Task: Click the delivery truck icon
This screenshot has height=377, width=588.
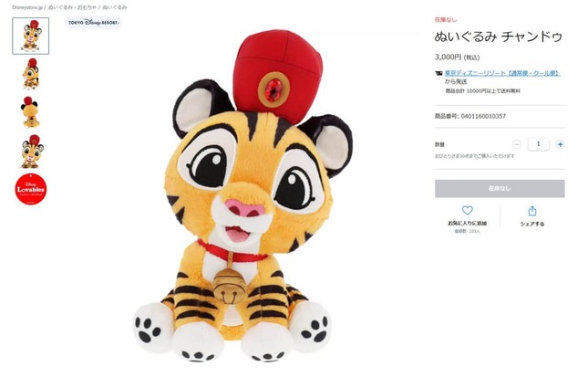Action: coord(438,73)
